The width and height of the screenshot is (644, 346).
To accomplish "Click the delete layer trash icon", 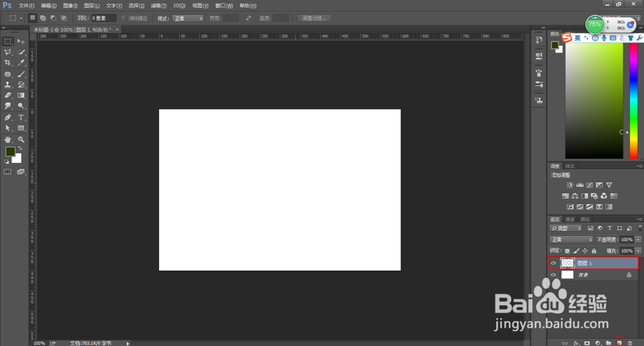I will coord(630,343).
